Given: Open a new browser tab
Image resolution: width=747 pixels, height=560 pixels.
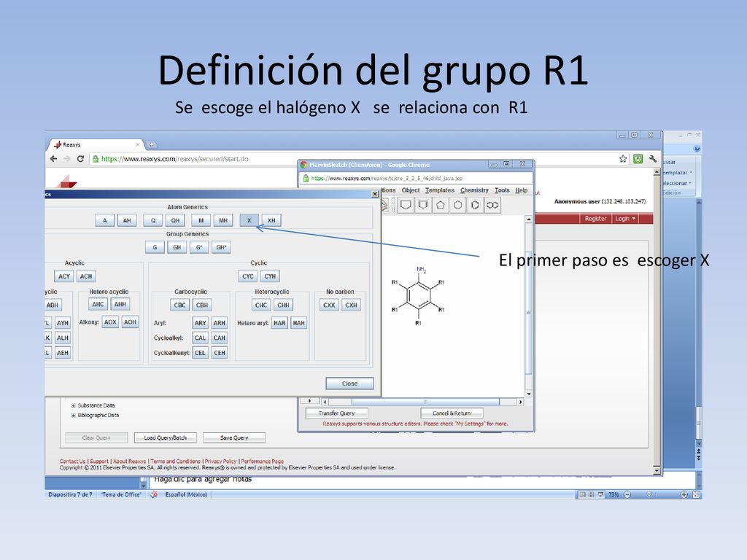Looking at the screenshot, I should coord(152,144).
